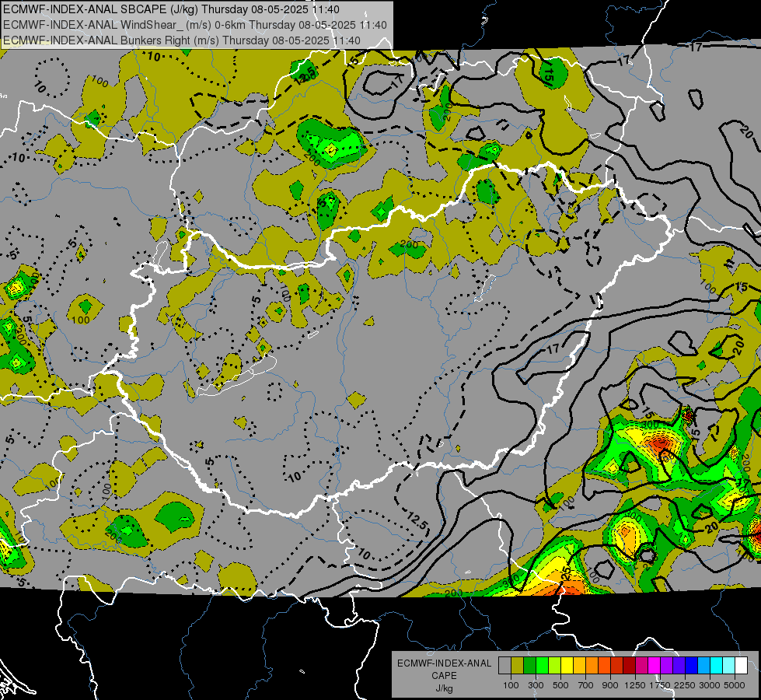Click the 900 tick label in legend
The image size is (761, 700).
[610, 685]
